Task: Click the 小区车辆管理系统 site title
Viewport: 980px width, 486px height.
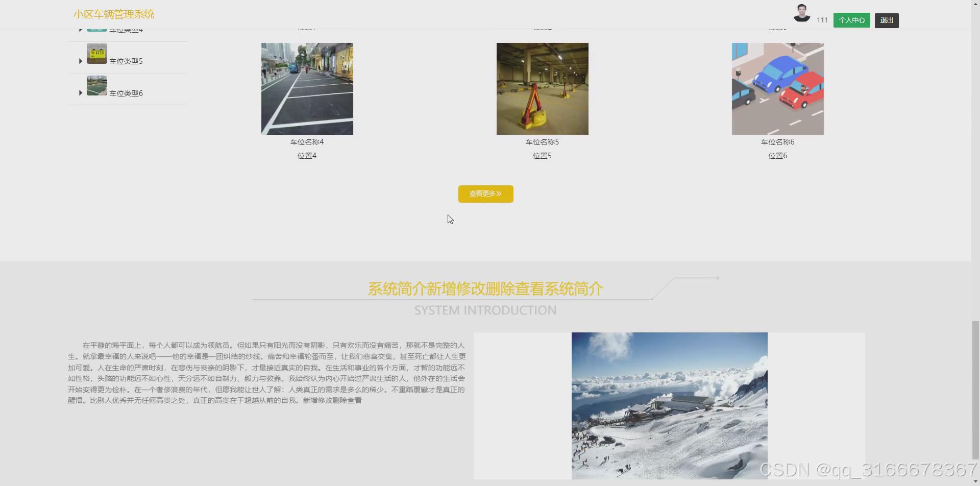Action: click(113, 14)
